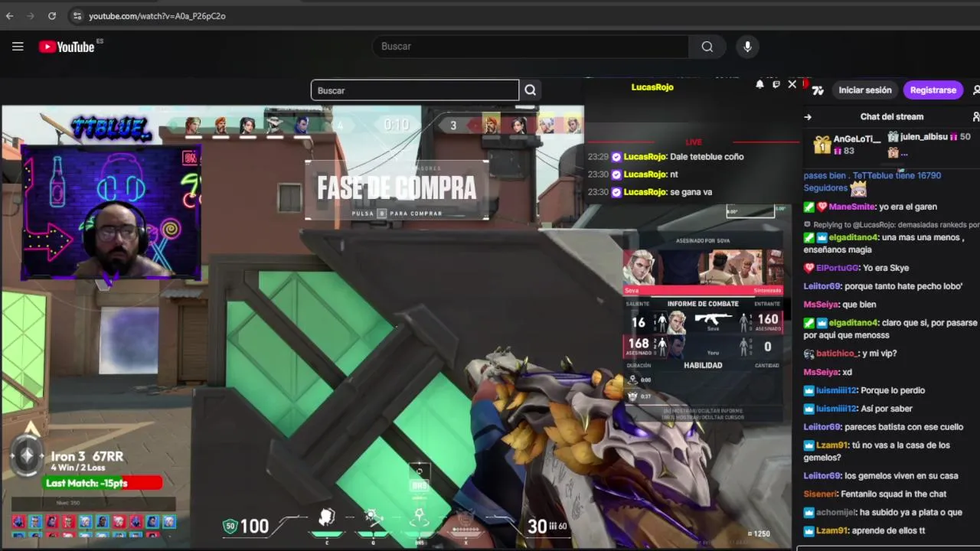Click the Last Match -15pts bar
This screenshot has width=980, height=551.
point(103,483)
